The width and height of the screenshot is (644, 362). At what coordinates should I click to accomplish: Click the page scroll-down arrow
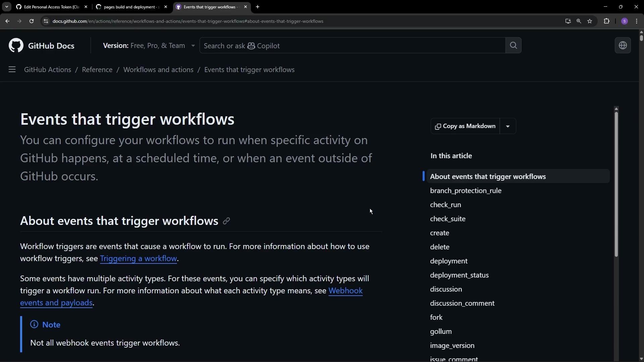click(641, 359)
